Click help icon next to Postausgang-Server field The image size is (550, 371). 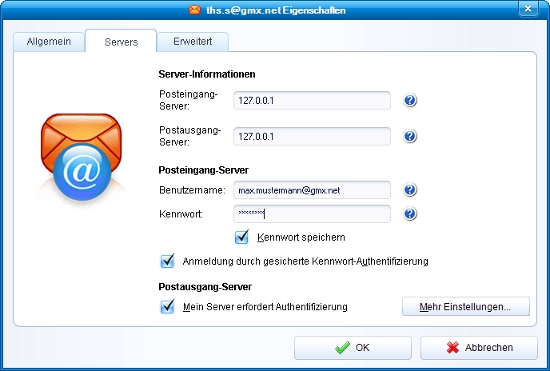pyautogui.click(x=410, y=136)
